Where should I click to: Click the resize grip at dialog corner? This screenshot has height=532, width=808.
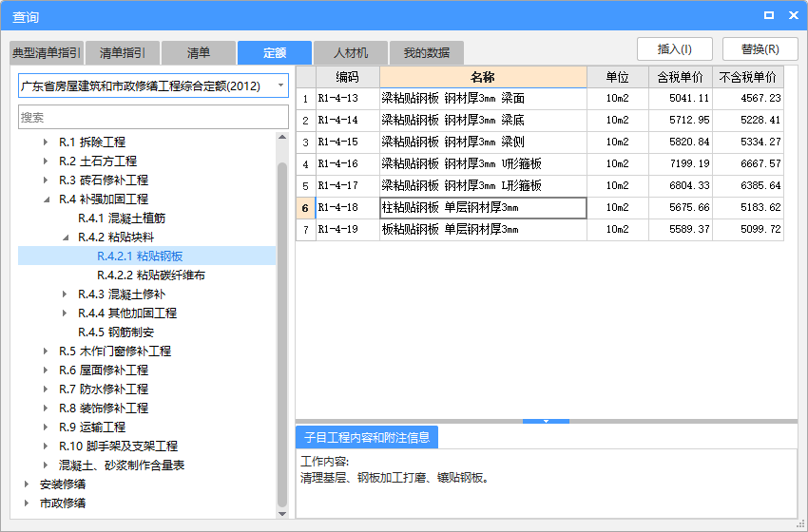point(800,524)
